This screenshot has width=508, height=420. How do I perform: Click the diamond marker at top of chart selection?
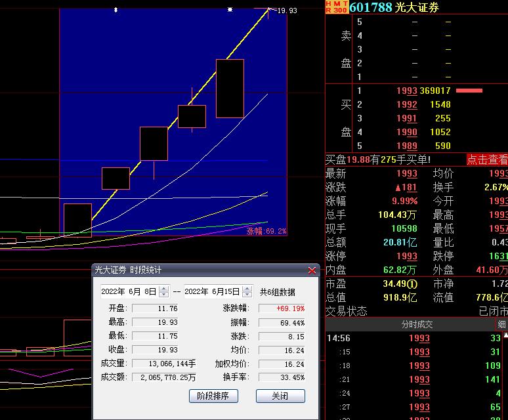pyautogui.click(x=116, y=10)
